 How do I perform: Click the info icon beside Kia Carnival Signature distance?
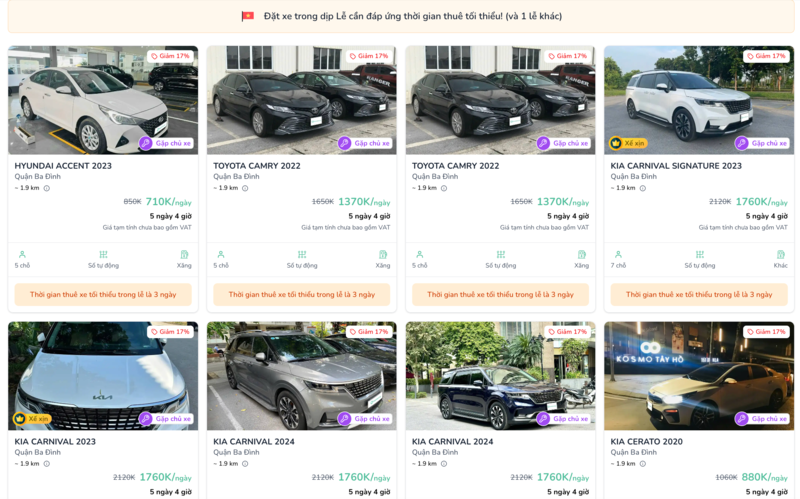coord(643,188)
